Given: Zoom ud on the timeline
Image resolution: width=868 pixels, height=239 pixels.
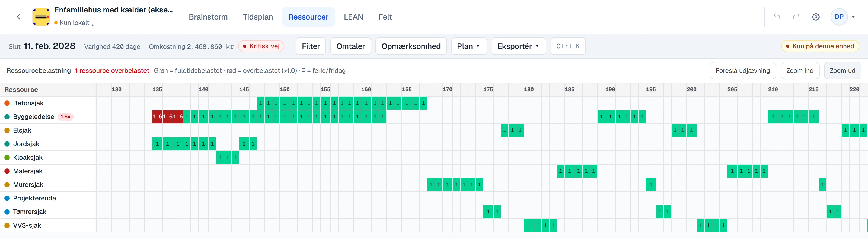Looking at the screenshot, I should click(843, 71).
